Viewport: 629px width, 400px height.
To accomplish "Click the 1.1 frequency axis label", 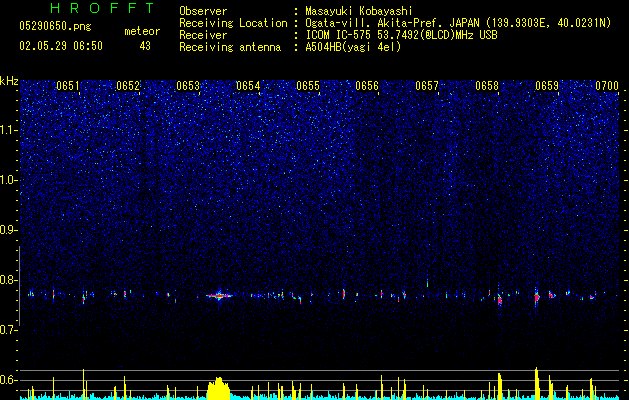I will point(9,130).
